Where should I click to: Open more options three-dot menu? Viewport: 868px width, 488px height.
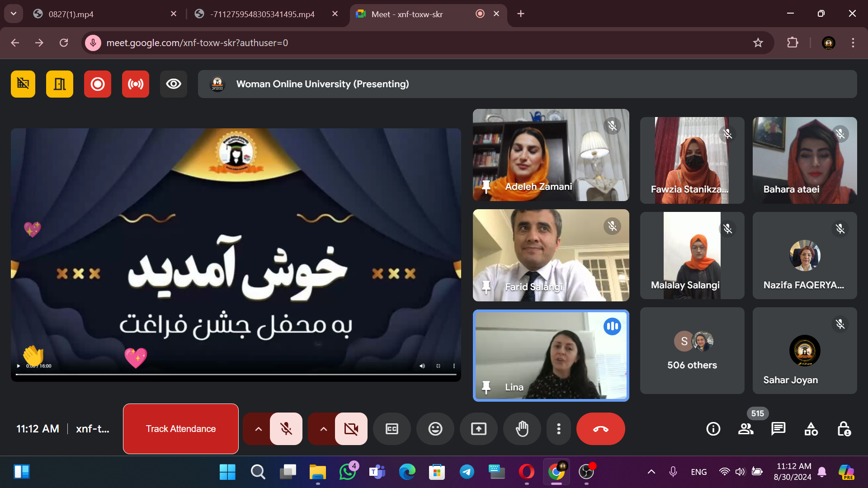pos(559,429)
